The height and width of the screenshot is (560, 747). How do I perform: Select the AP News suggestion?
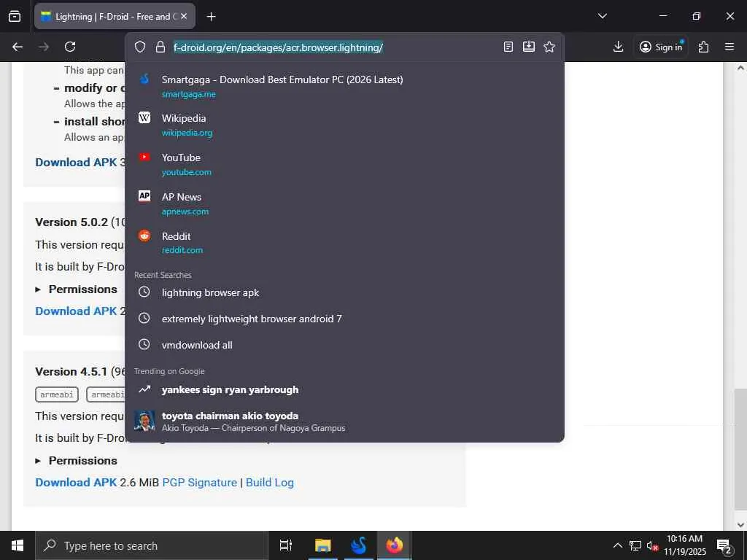click(344, 204)
